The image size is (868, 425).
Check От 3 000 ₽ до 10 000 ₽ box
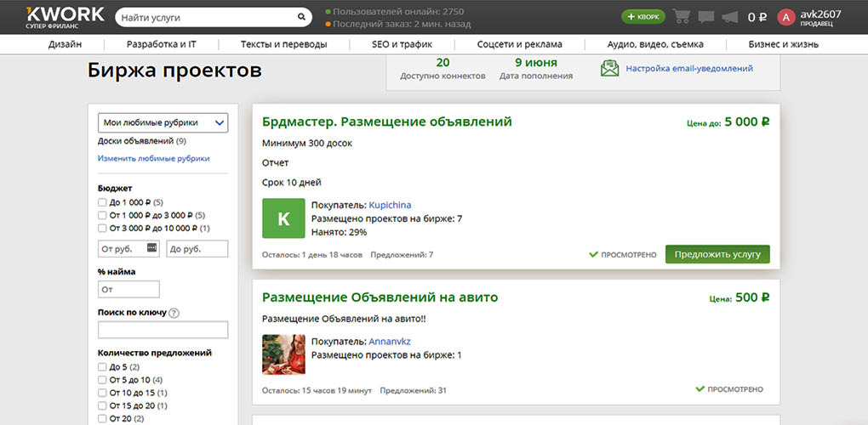(x=102, y=228)
